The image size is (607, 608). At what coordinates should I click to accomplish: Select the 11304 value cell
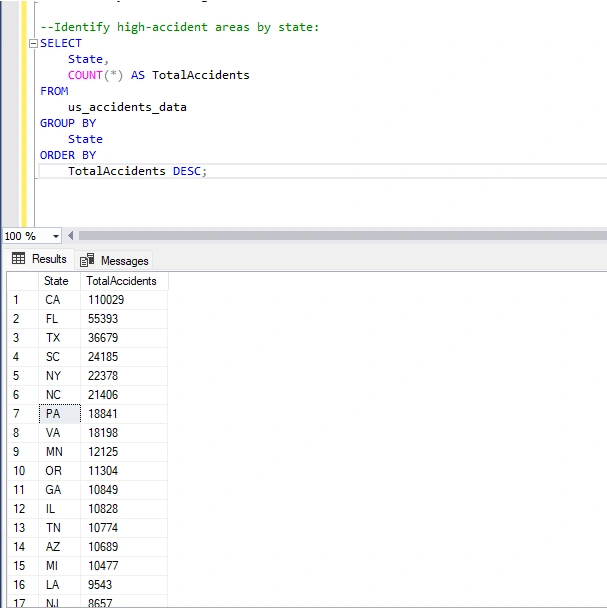tap(124, 471)
